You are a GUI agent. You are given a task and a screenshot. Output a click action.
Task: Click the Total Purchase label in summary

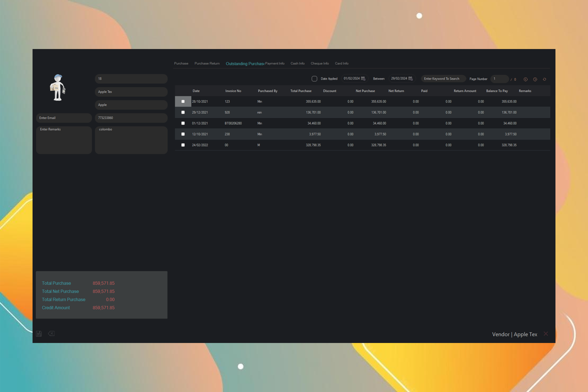click(56, 283)
